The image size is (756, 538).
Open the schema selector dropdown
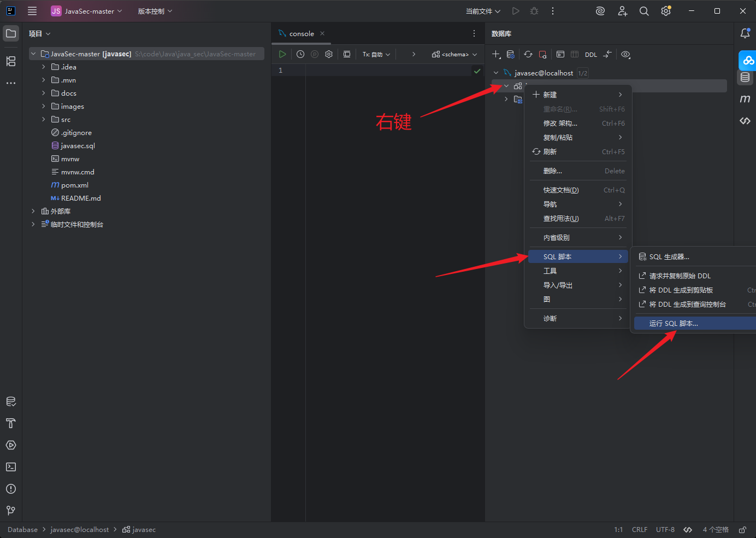point(454,54)
